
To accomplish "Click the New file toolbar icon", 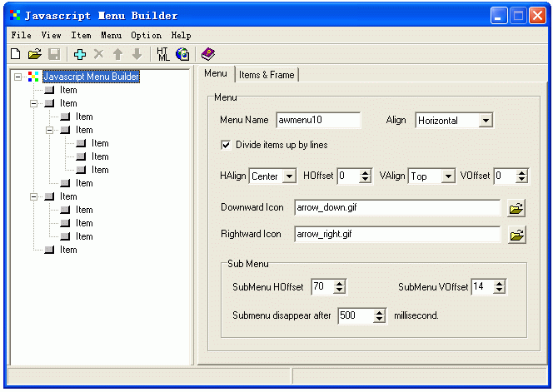I will tap(16, 54).
